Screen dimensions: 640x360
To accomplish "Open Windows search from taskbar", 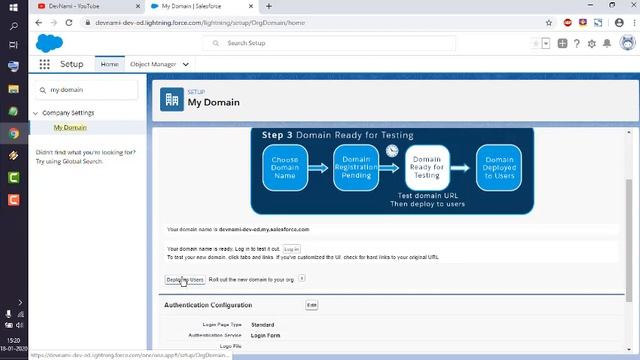I will click(x=13, y=26).
